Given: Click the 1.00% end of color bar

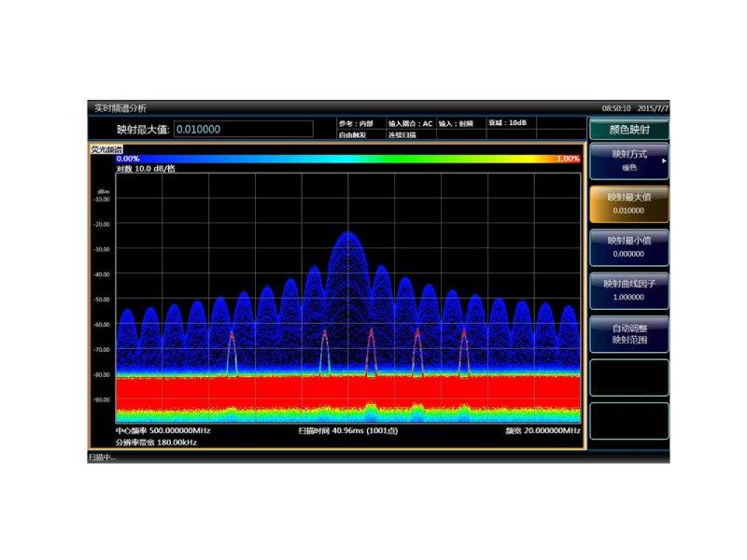Looking at the screenshot, I should [568, 159].
